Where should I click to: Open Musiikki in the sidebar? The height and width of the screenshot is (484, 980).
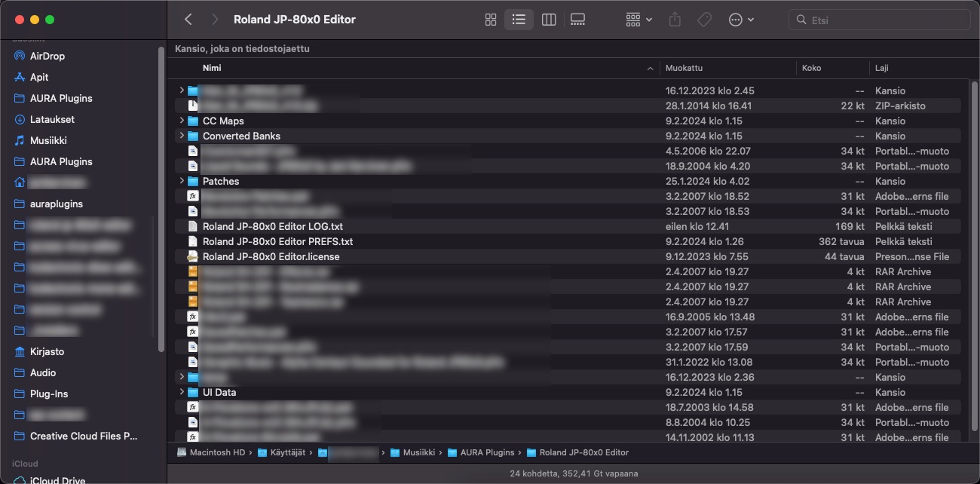pyautogui.click(x=48, y=140)
